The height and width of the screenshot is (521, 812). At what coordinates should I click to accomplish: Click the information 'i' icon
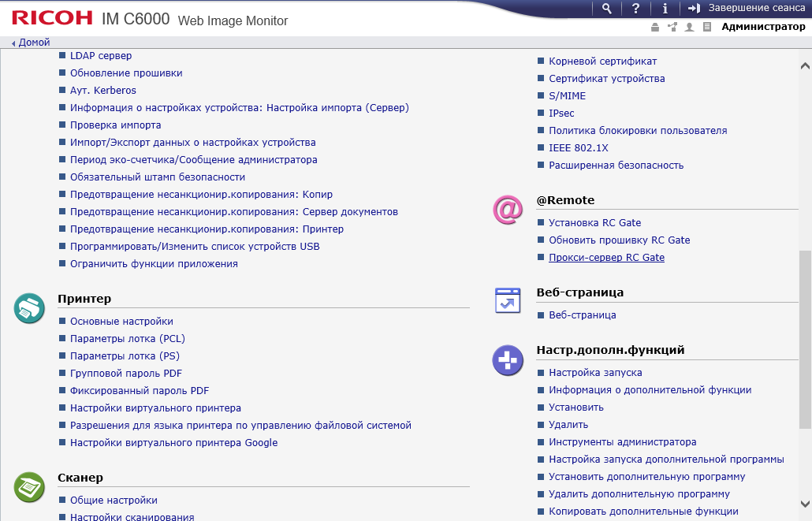click(665, 9)
